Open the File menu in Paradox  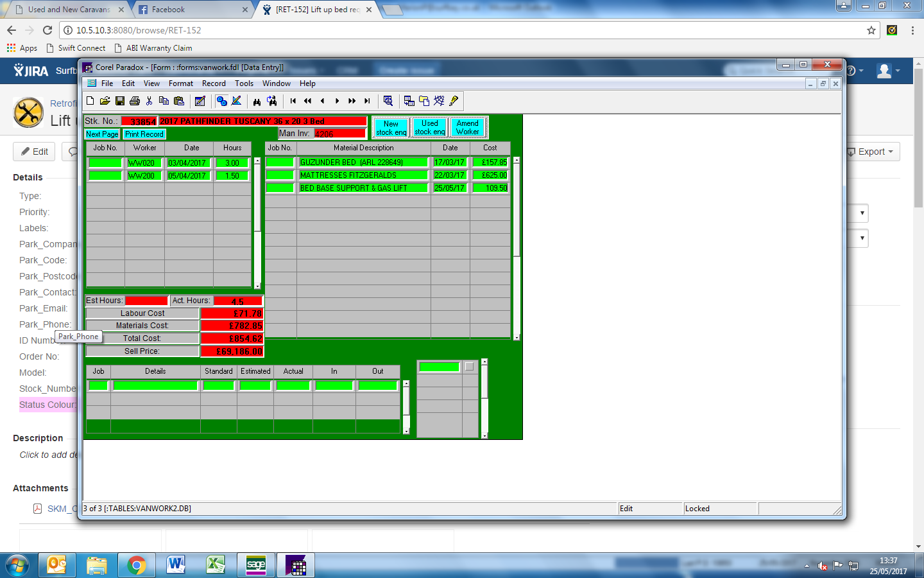107,83
